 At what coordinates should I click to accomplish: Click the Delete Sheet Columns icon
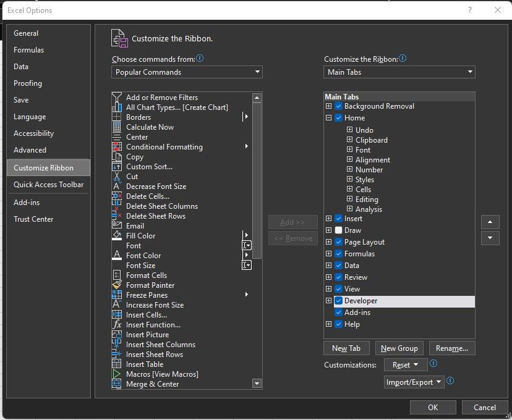117,206
